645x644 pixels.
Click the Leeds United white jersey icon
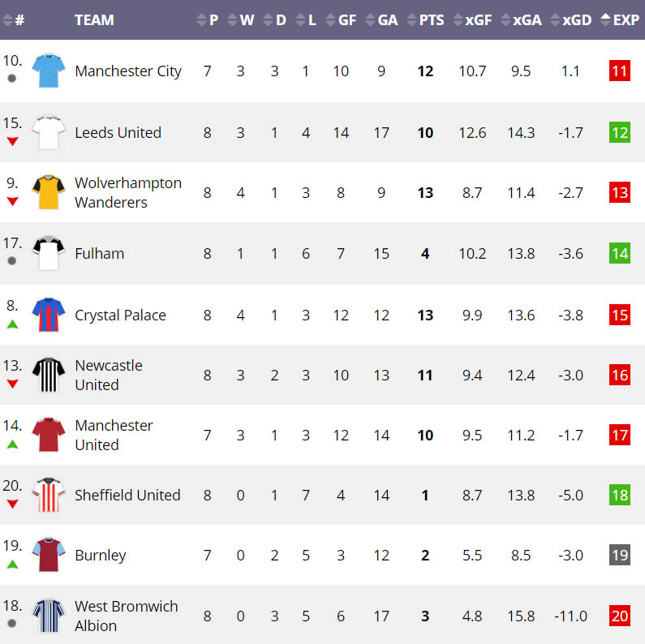point(48,132)
